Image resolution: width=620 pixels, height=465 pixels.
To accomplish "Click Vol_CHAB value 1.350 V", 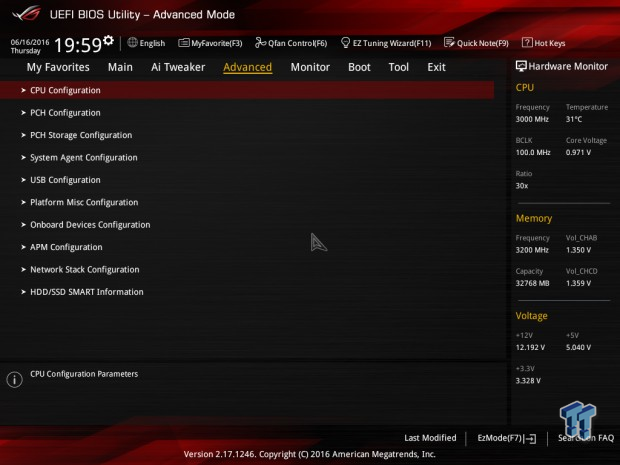I will click(578, 250).
